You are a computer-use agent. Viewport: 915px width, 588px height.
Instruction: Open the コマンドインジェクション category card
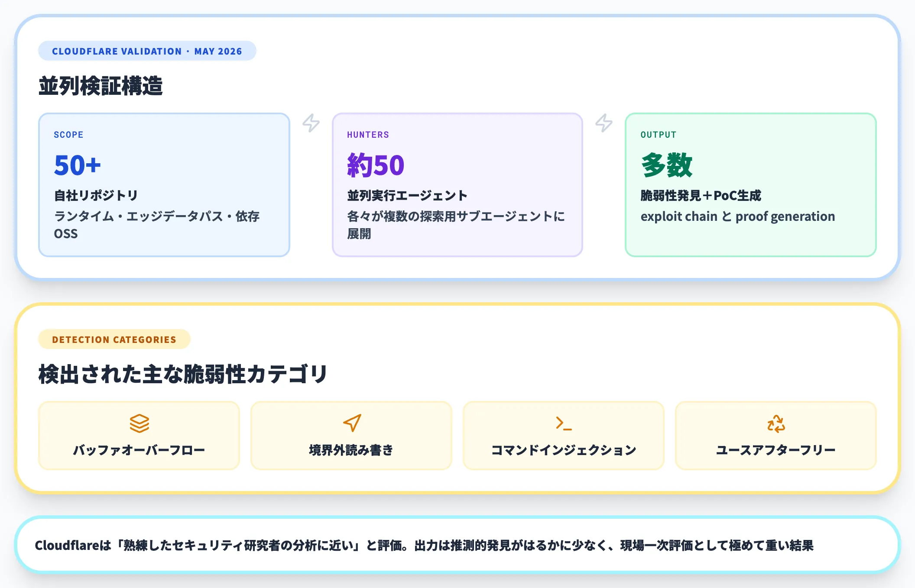pos(564,436)
